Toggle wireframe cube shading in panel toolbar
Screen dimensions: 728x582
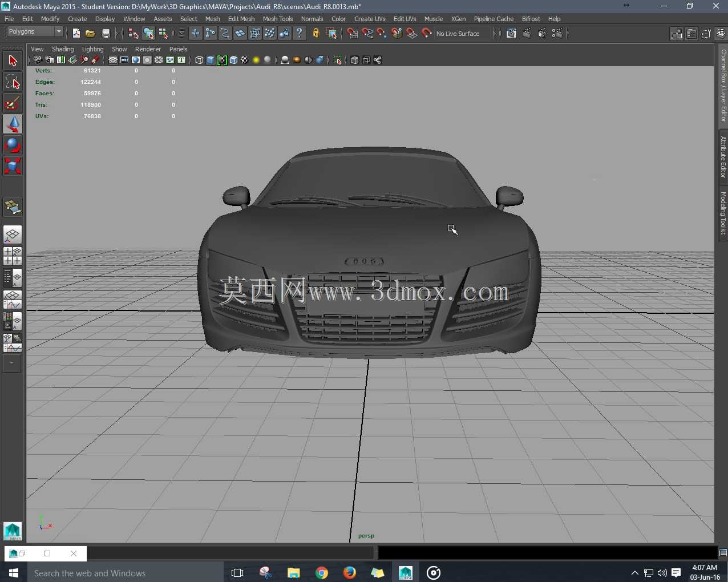[199, 60]
